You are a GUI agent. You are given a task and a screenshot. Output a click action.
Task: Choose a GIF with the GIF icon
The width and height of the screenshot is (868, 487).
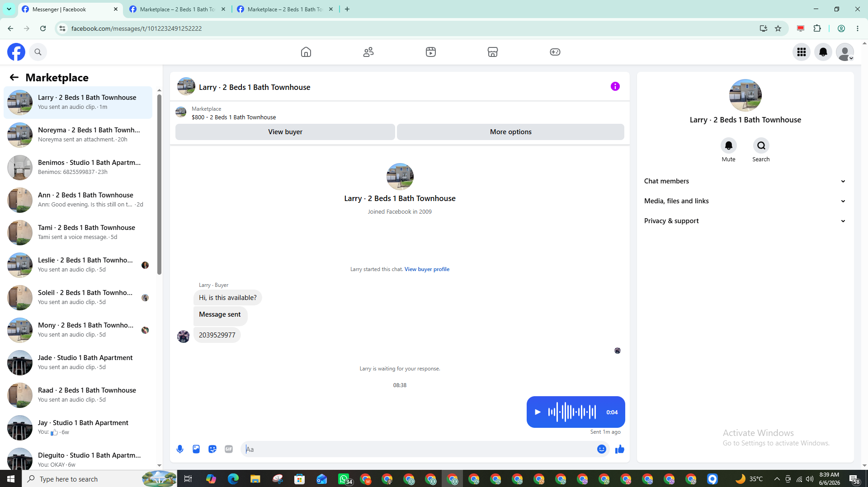229,449
